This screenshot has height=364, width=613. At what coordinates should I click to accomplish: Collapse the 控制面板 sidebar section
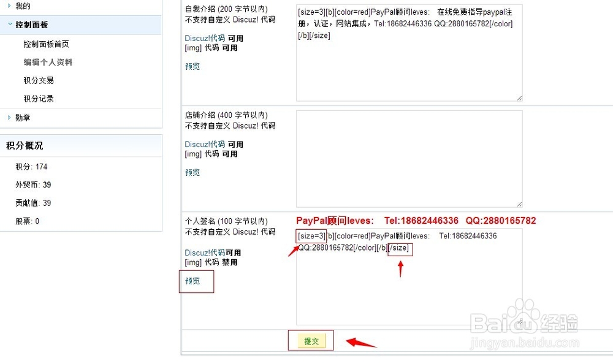(31, 25)
